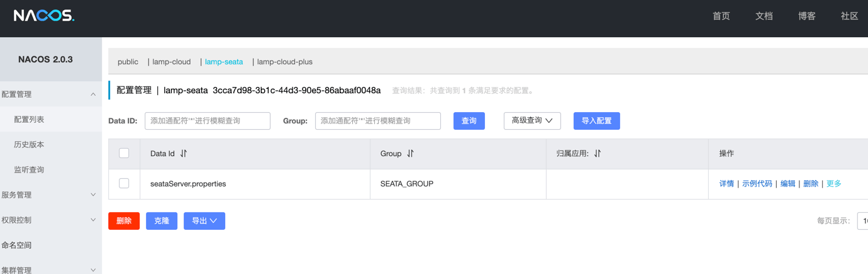The image size is (868, 274).
Task: Sort the table by Group column
Action: point(410,154)
